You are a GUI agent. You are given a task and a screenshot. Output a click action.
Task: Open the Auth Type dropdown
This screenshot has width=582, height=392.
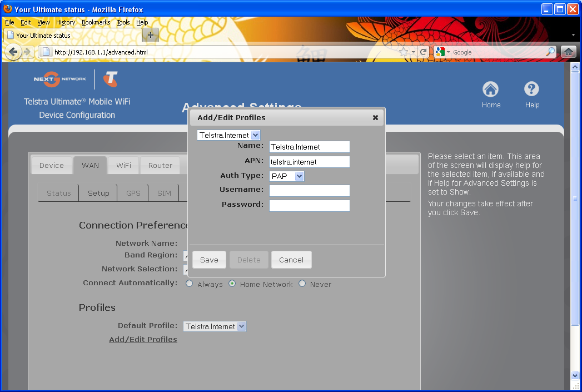286,176
